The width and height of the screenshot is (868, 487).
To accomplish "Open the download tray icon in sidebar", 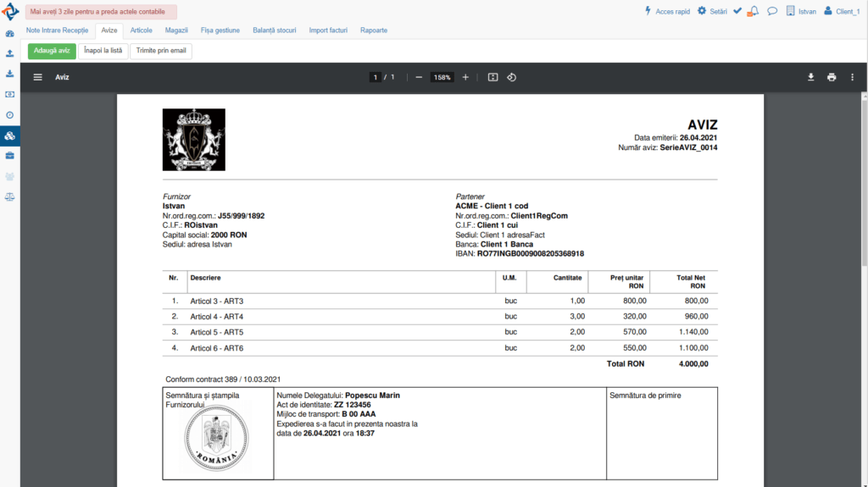I will tap(9, 74).
